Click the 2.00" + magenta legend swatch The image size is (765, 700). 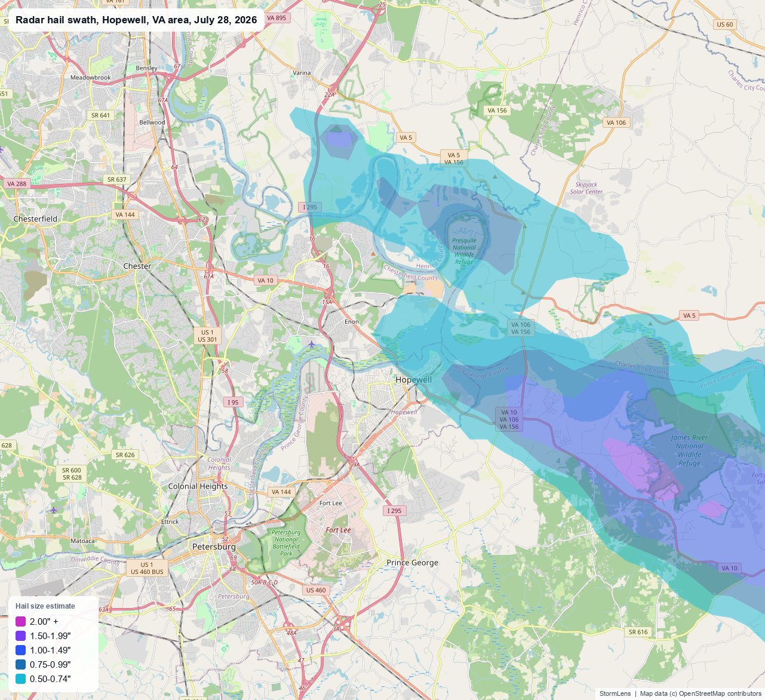click(20, 621)
